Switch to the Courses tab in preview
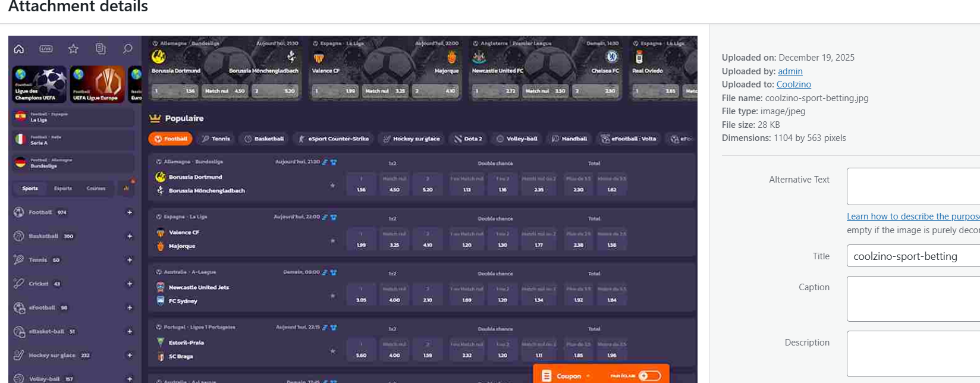Image resolution: width=980 pixels, height=383 pixels. 96,189
